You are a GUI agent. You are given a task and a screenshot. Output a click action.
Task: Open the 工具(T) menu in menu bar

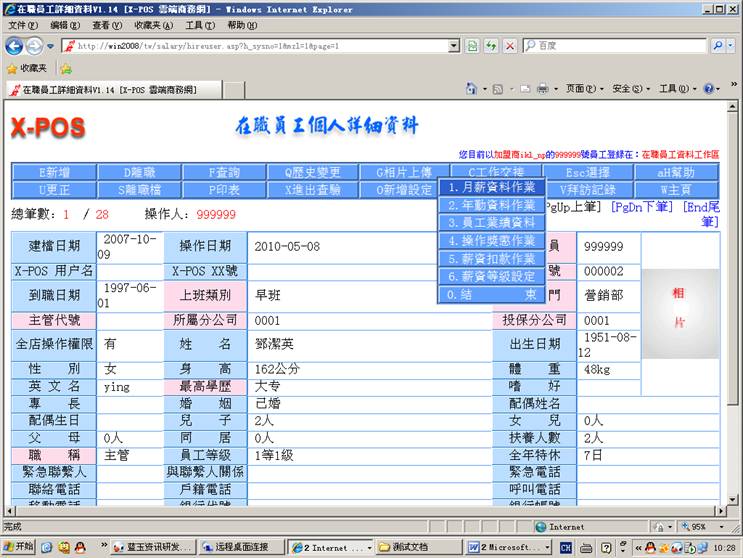coord(200,25)
